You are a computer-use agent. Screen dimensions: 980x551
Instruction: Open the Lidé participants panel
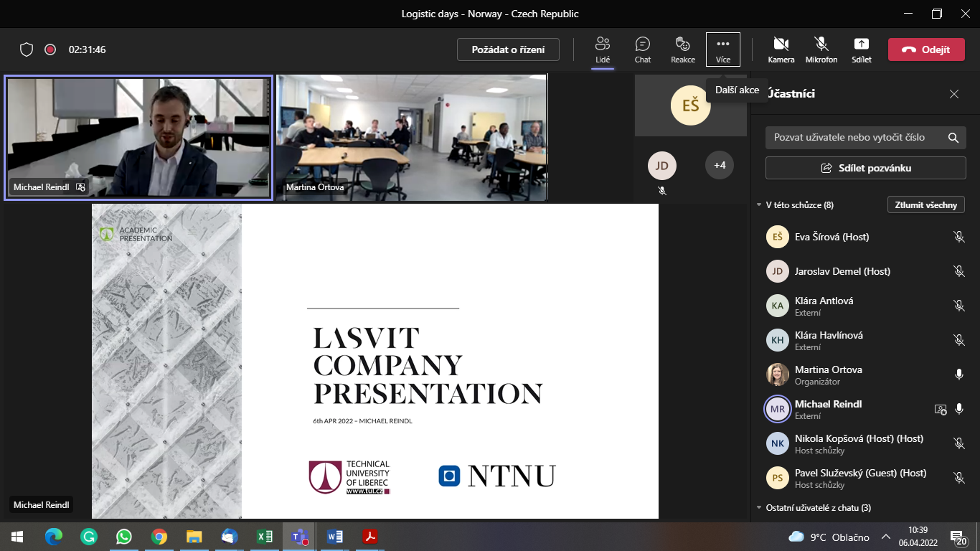click(x=603, y=50)
